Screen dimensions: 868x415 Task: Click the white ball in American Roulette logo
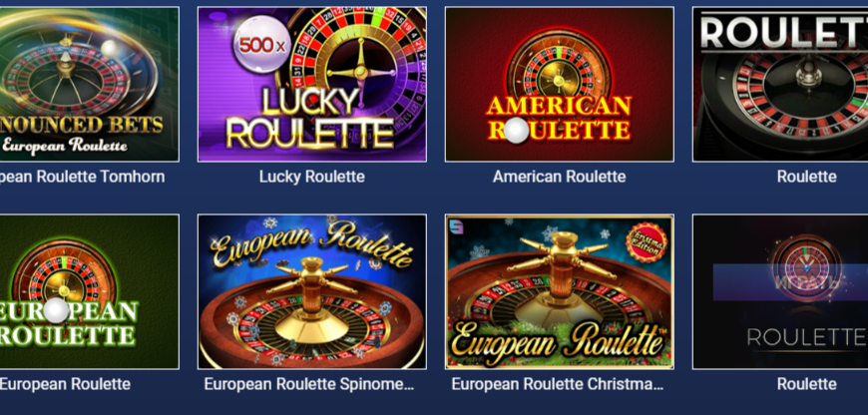click(x=517, y=130)
